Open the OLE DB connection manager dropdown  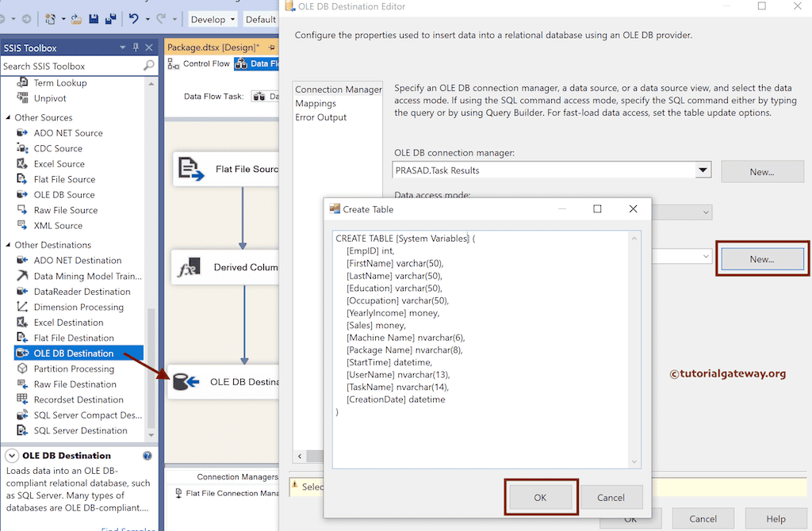pos(703,170)
